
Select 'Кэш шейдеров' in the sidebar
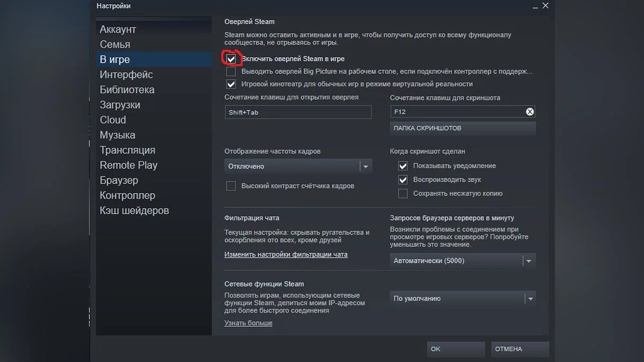(x=134, y=211)
